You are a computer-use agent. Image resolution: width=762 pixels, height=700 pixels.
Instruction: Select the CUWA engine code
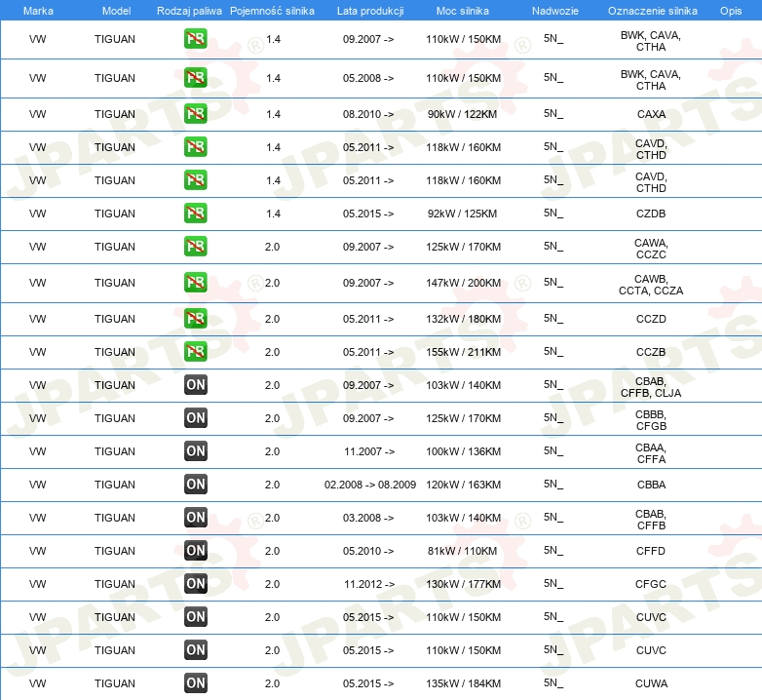[651, 683]
